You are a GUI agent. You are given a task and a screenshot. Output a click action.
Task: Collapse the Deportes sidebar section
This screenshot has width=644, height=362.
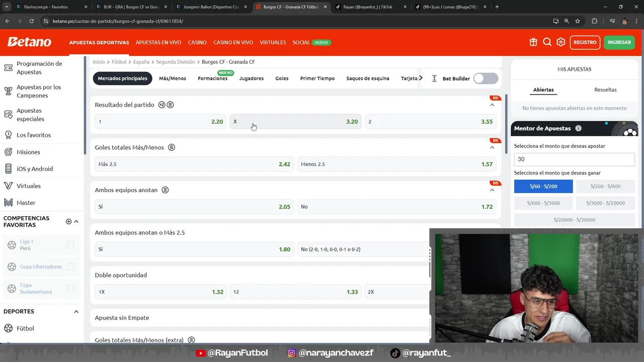coord(76,312)
